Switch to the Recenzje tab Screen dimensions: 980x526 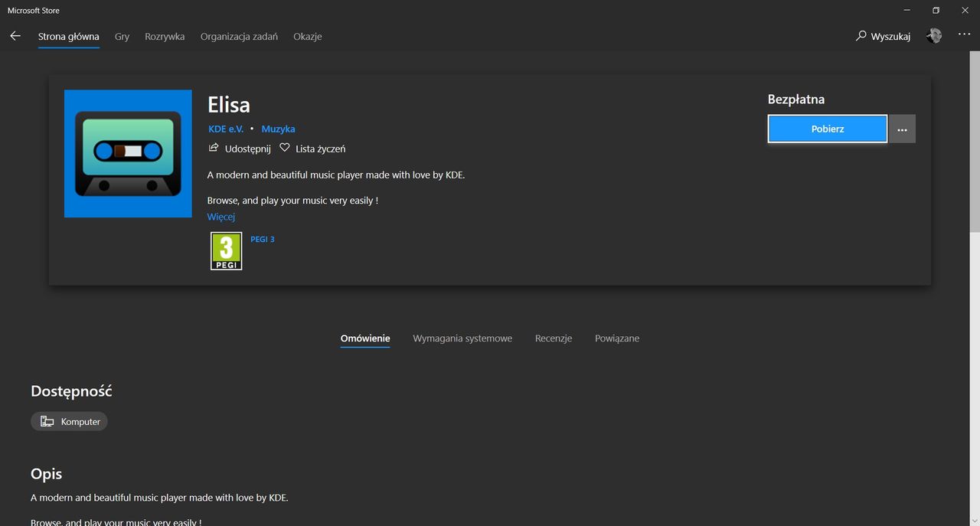click(x=554, y=338)
